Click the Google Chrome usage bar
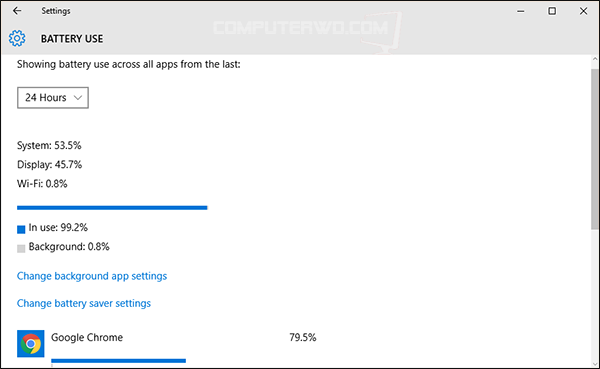This screenshot has height=369, width=600. (x=118, y=361)
